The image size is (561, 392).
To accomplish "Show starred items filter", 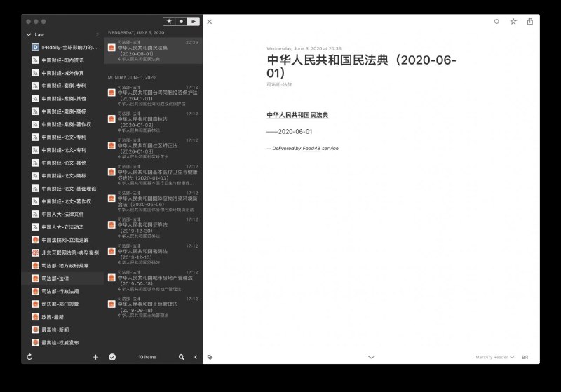I will click(169, 22).
